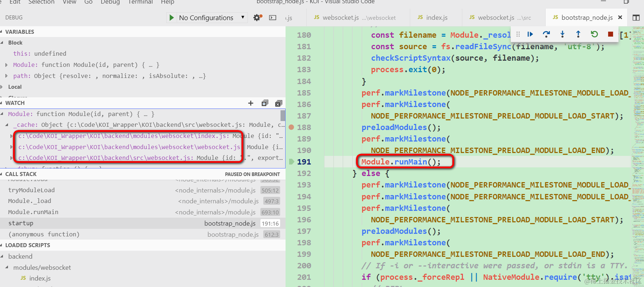Image resolution: width=644 pixels, height=287 pixels.
Task: Click fs.readFileSync on line 181
Action: pyautogui.click(x=476, y=47)
